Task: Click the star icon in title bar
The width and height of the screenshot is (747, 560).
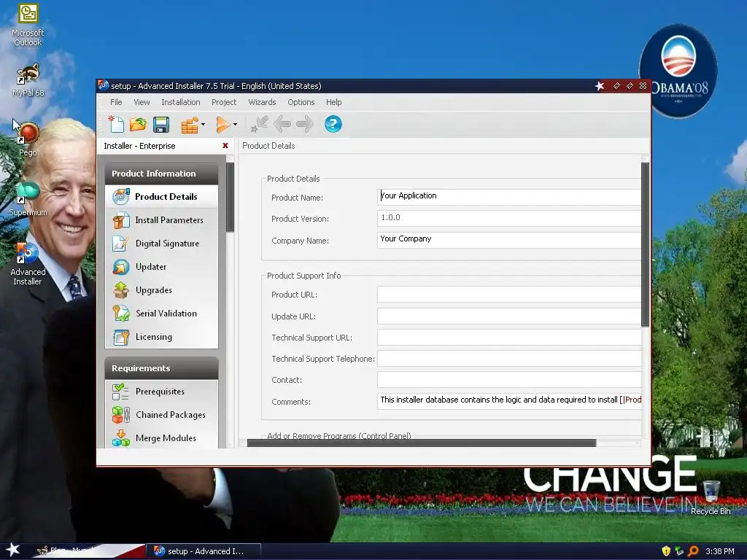Action: click(600, 86)
